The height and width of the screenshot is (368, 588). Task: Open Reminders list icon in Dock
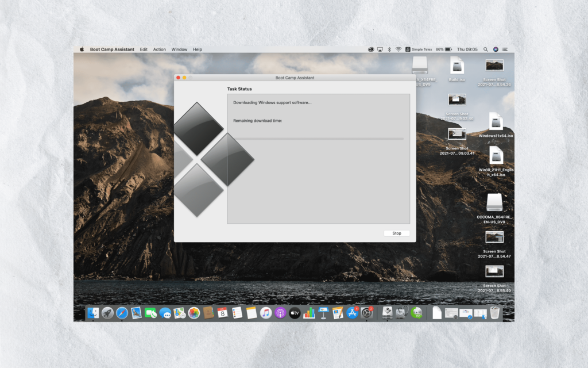pos(237,313)
